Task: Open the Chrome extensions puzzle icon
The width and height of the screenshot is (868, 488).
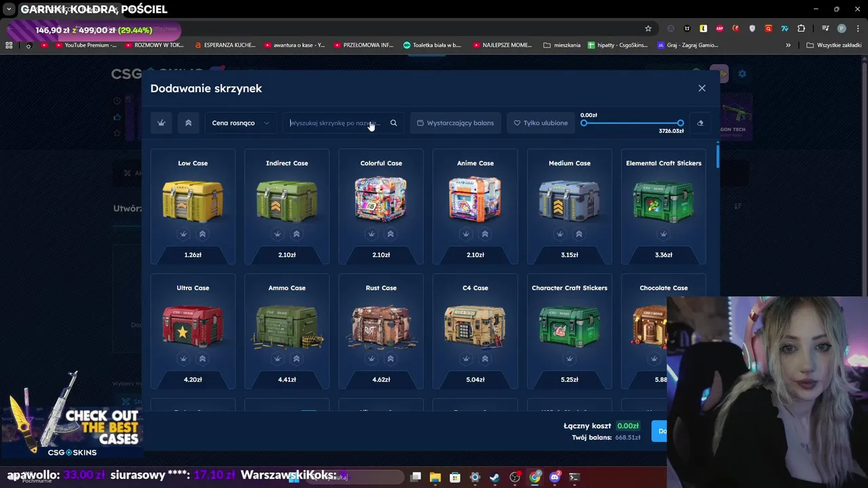Action: (x=802, y=28)
